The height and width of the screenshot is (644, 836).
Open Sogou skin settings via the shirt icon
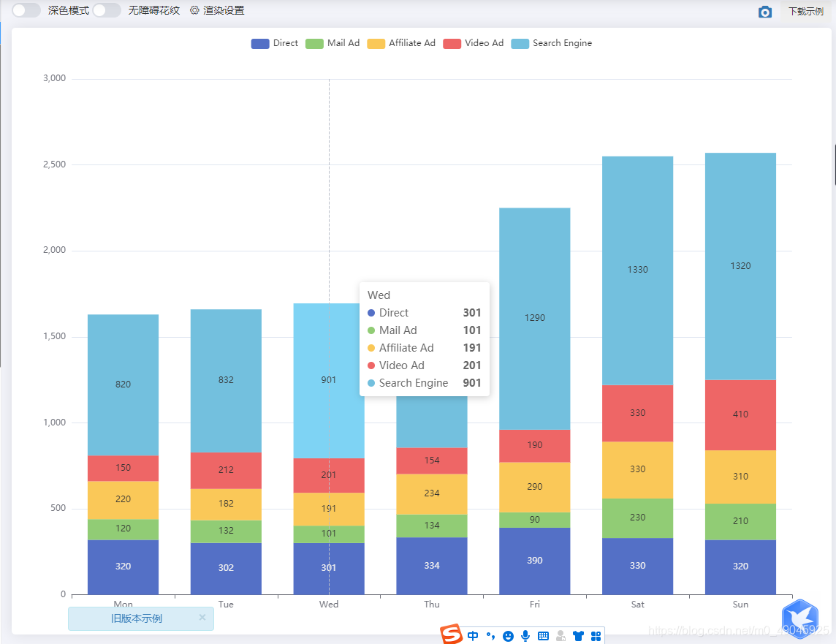[578, 635]
